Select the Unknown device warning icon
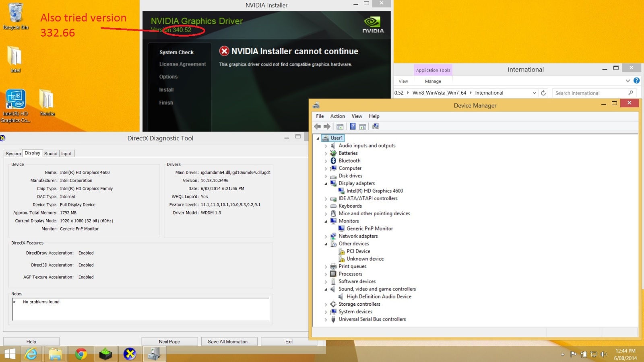The width and height of the screenshot is (644, 362). click(341, 259)
